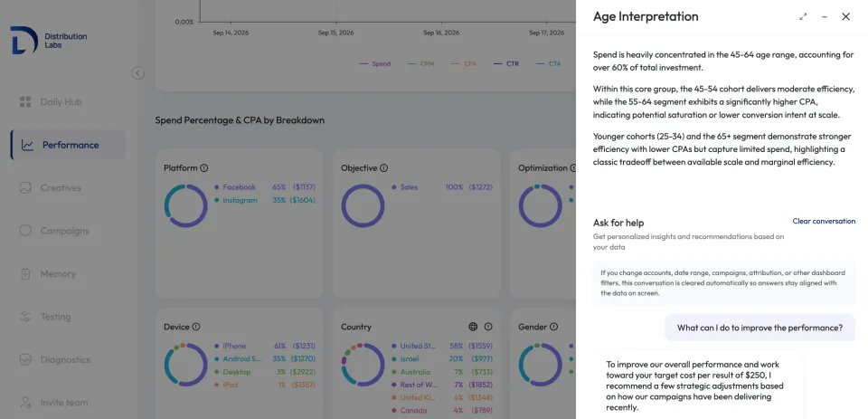Click the globe icon on Country card
The image size is (868, 419).
tap(473, 327)
